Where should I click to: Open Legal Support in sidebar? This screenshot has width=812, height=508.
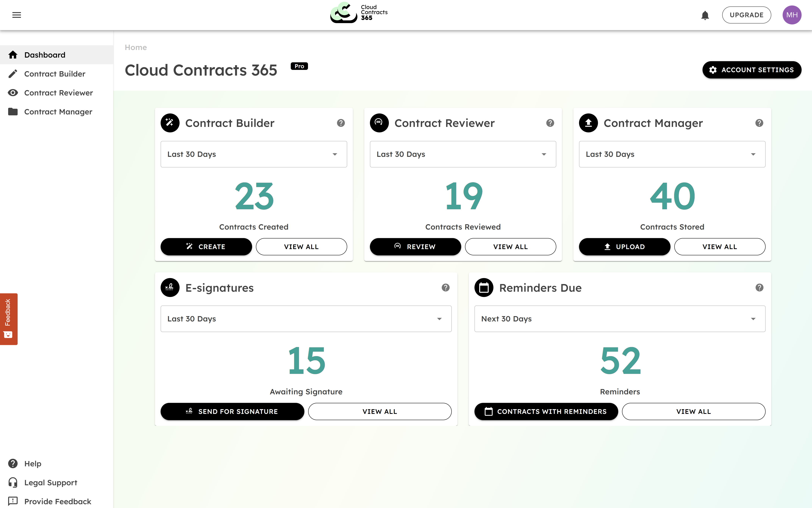click(x=51, y=482)
